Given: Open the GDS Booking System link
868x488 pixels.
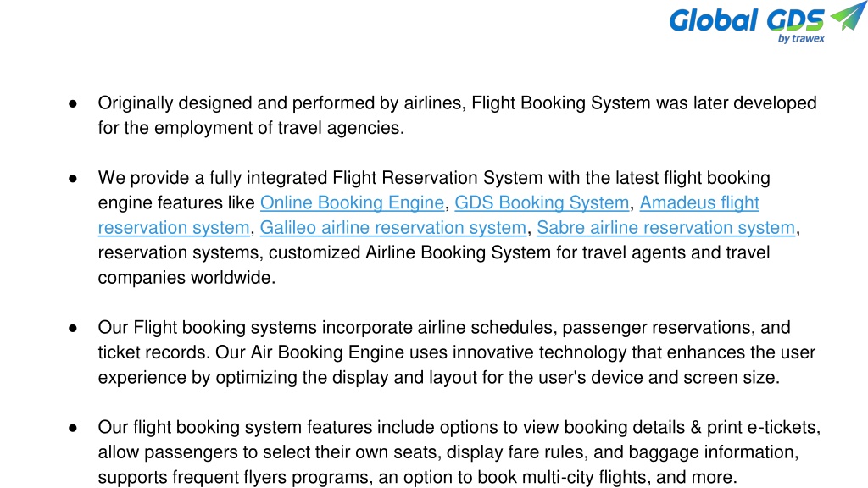Looking at the screenshot, I should point(542,203).
